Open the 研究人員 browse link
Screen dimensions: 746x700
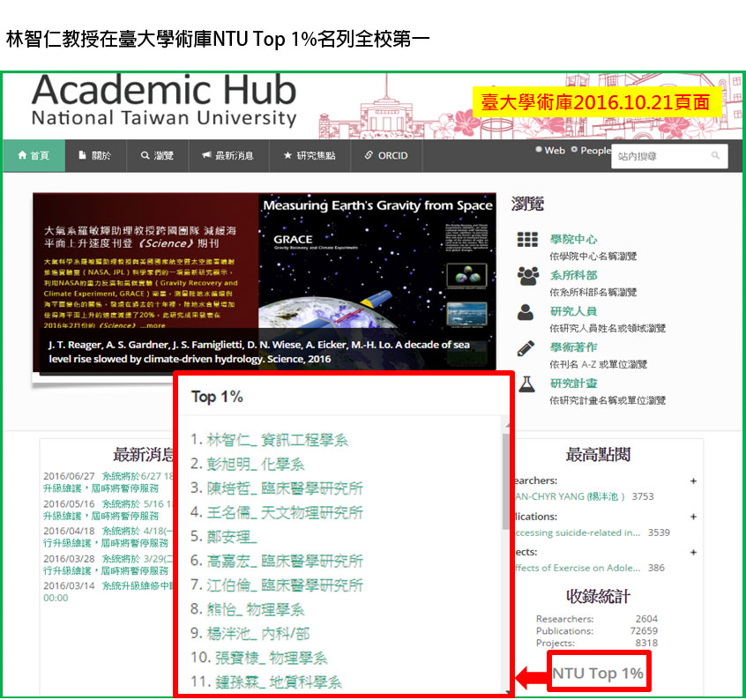[x=573, y=311]
